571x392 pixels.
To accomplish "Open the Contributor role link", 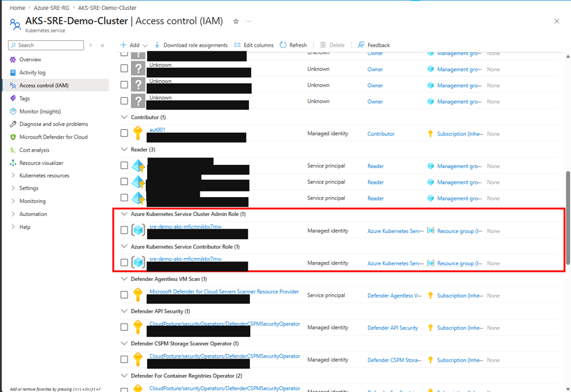I will coord(381,134).
